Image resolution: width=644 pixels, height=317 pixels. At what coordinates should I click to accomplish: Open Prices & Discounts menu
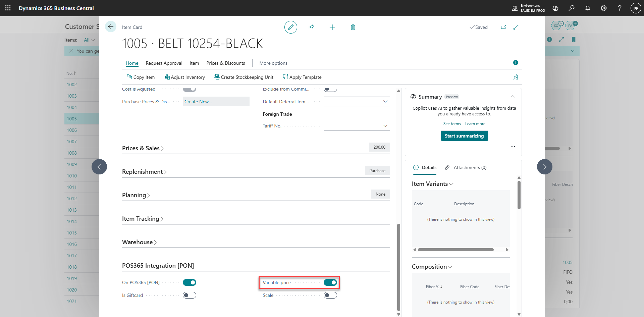pos(226,63)
